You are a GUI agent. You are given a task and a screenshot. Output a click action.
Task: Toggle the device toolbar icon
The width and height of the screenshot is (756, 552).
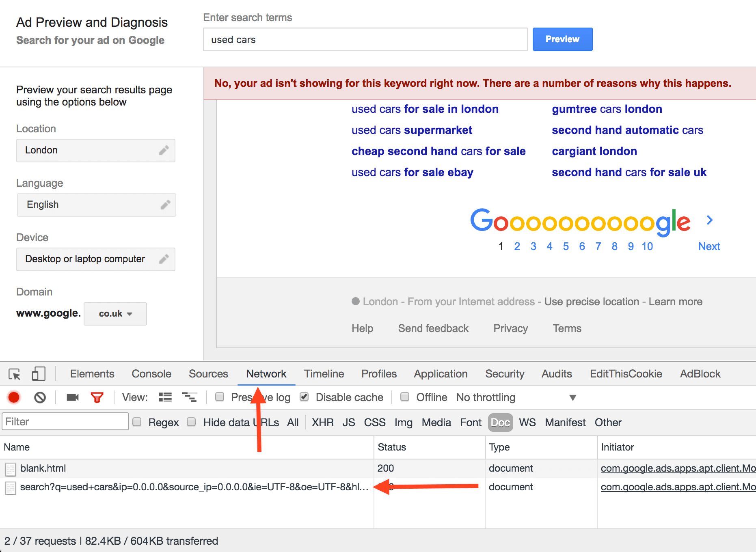pyautogui.click(x=39, y=374)
